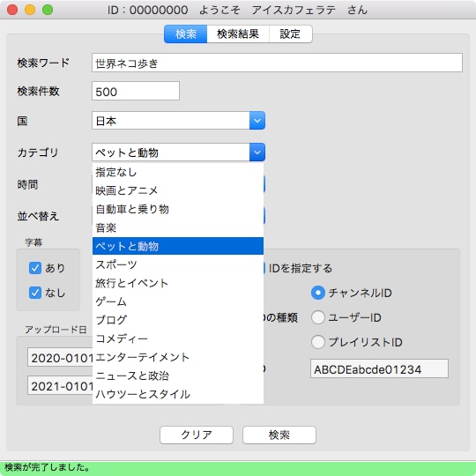Click the ID field containing ABCDEabcde01234

(379, 368)
